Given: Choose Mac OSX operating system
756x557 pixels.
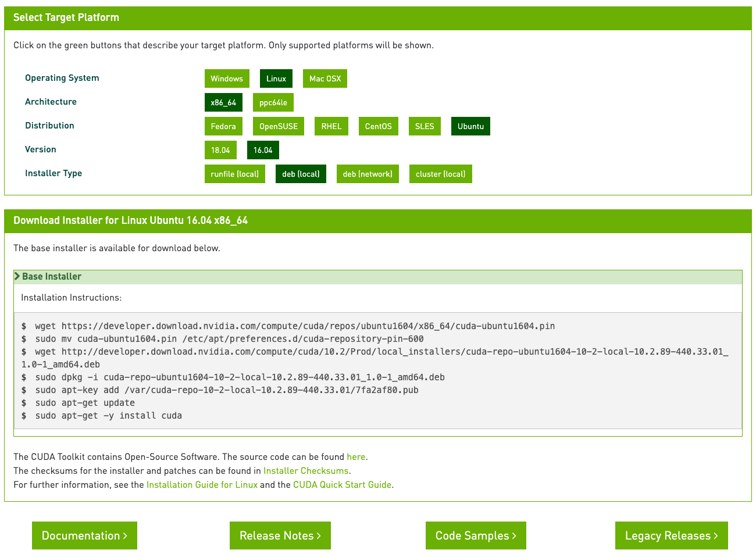Looking at the screenshot, I should click(x=325, y=78).
